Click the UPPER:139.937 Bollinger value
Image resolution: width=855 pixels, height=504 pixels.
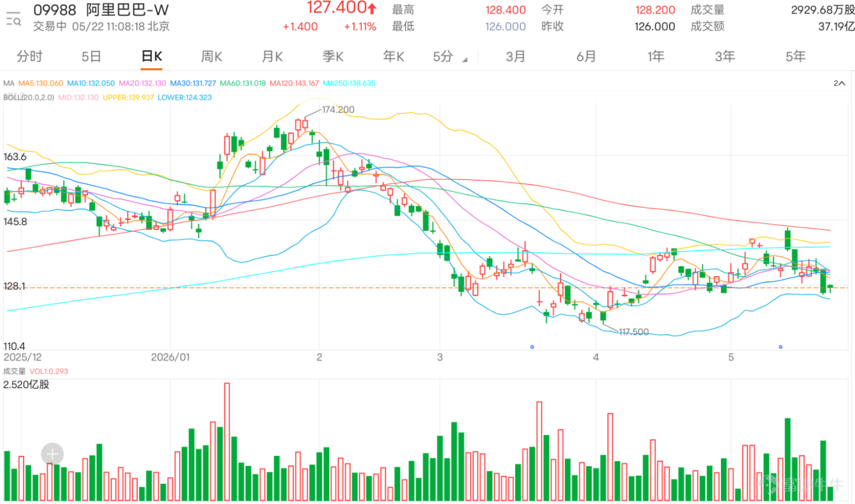(128, 97)
